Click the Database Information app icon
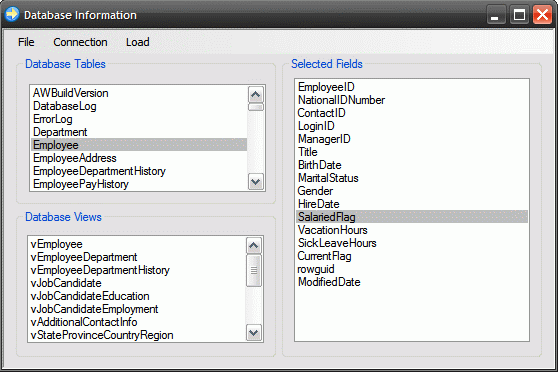Image resolution: width=558 pixels, height=372 pixels. (12, 14)
